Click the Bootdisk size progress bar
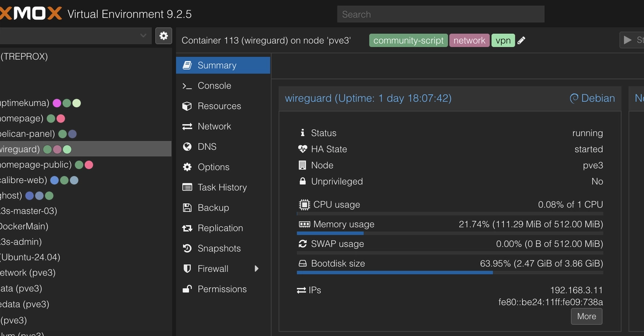 (x=450, y=272)
